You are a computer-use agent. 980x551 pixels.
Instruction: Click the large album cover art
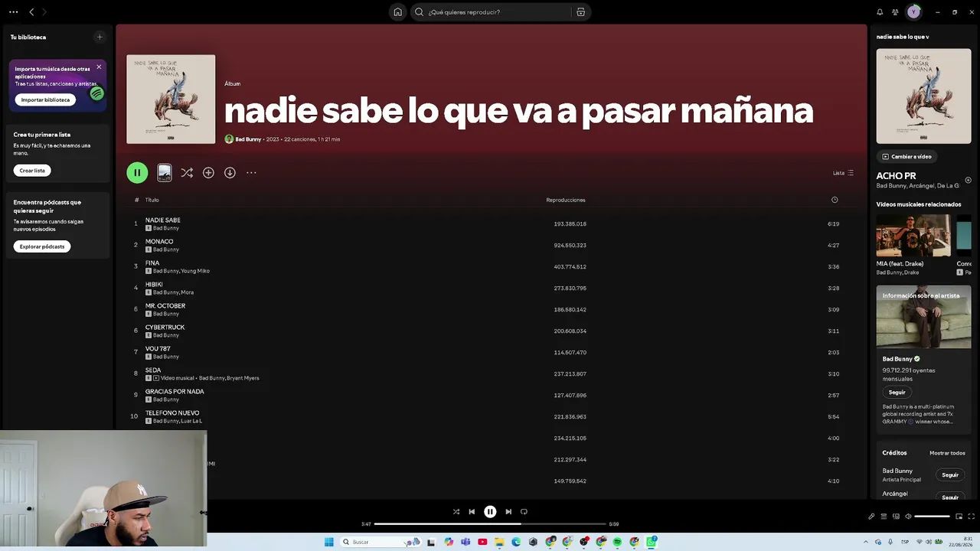coord(171,99)
